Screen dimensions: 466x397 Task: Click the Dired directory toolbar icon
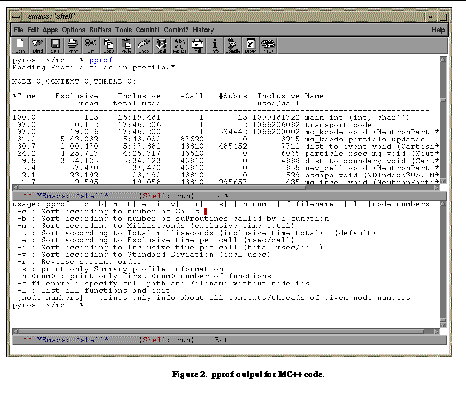38,45
